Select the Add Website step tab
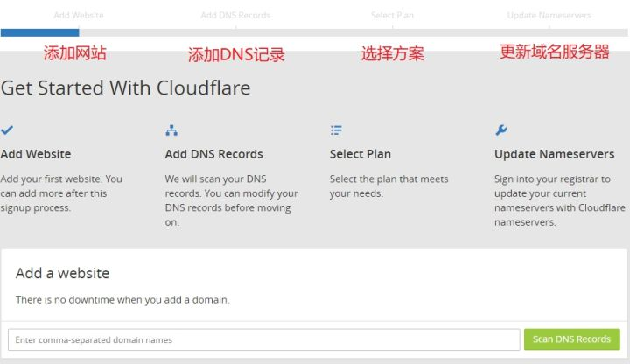This screenshot has width=630, height=364. pos(78,16)
